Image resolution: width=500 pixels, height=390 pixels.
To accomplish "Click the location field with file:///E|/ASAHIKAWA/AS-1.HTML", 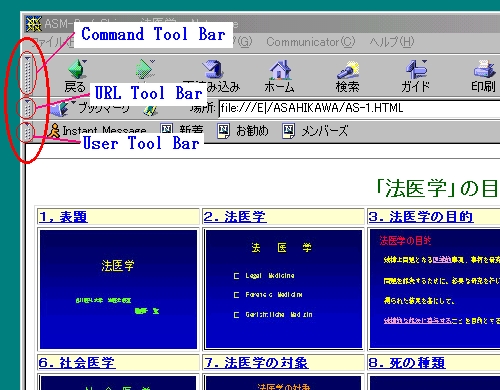I will [x=359, y=108].
